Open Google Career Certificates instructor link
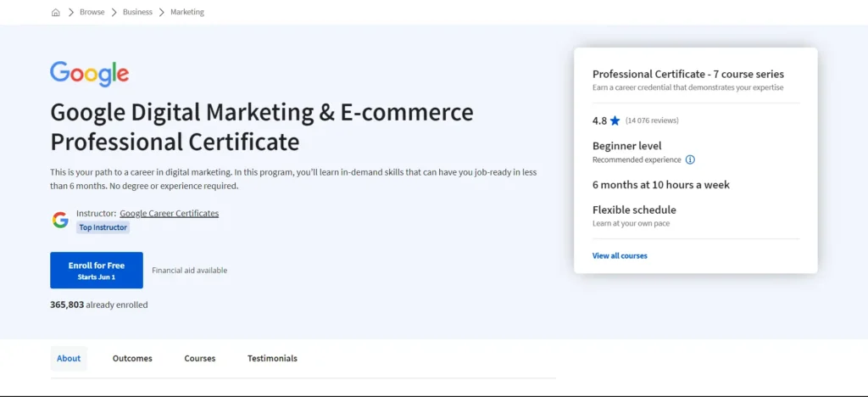 tap(170, 213)
